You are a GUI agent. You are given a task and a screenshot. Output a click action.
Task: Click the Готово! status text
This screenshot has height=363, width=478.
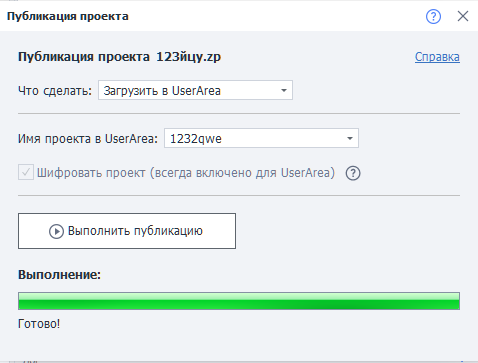pos(39,324)
